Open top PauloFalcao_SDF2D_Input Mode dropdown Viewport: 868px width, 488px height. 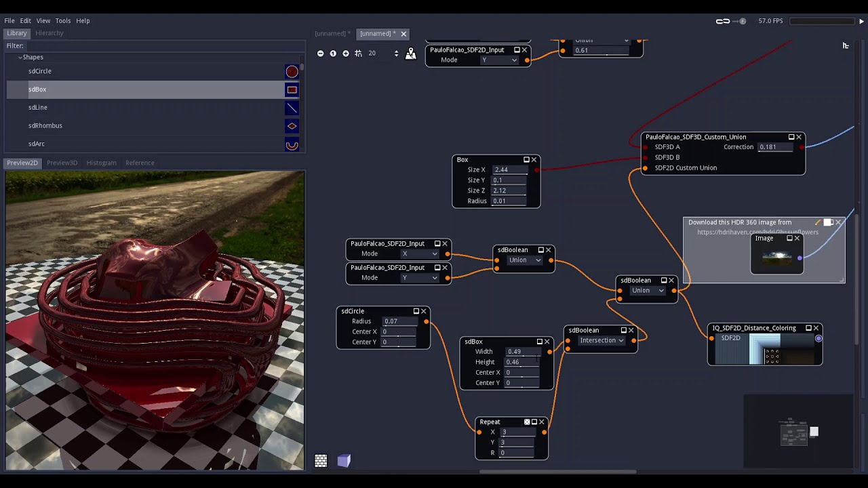pyautogui.click(x=499, y=60)
